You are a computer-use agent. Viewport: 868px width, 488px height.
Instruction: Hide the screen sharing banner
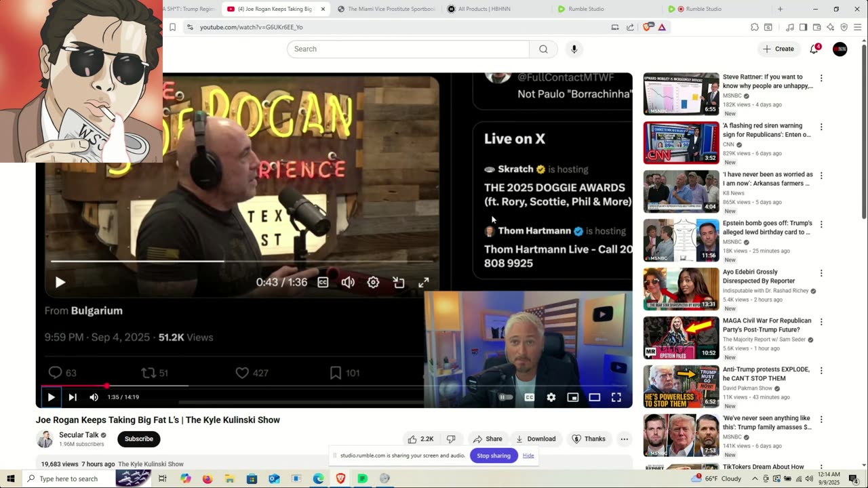(x=528, y=455)
